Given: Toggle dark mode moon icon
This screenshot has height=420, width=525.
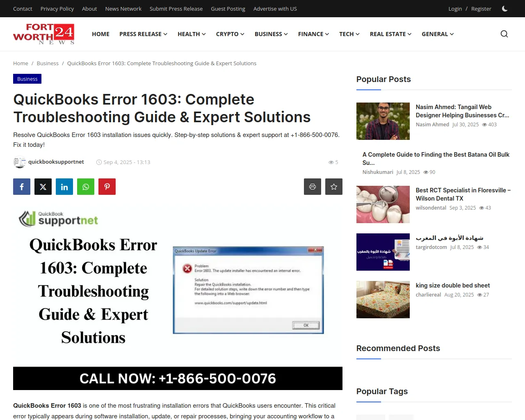Looking at the screenshot, I should click(504, 9).
